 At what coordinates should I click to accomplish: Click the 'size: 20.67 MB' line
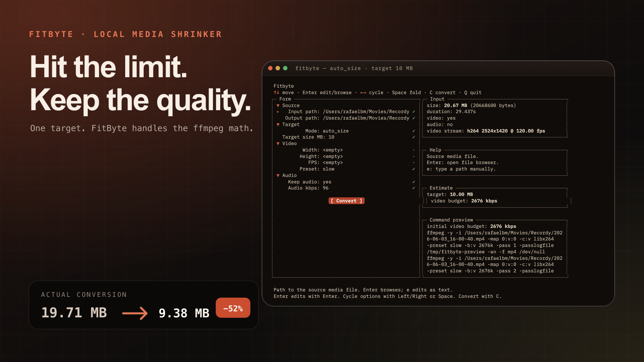471,105
